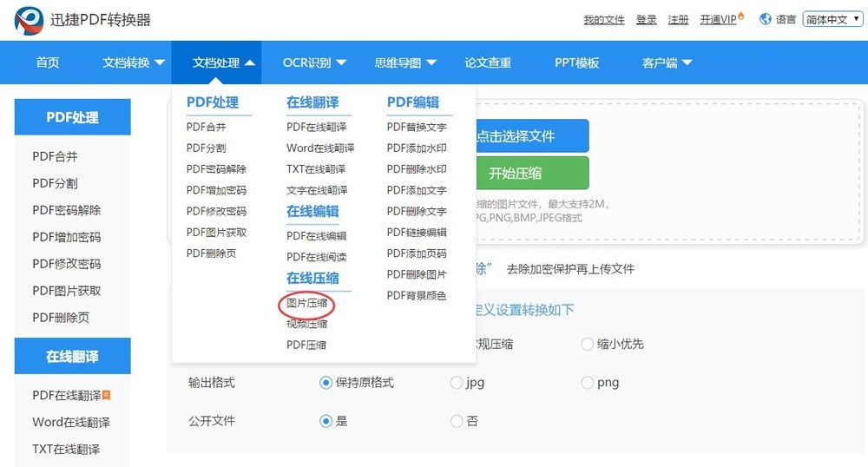Image resolution: width=868 pixels, height=467 pixels.
Task: Open PPT模板 in navigation bar
Action: tap(577, 62)
